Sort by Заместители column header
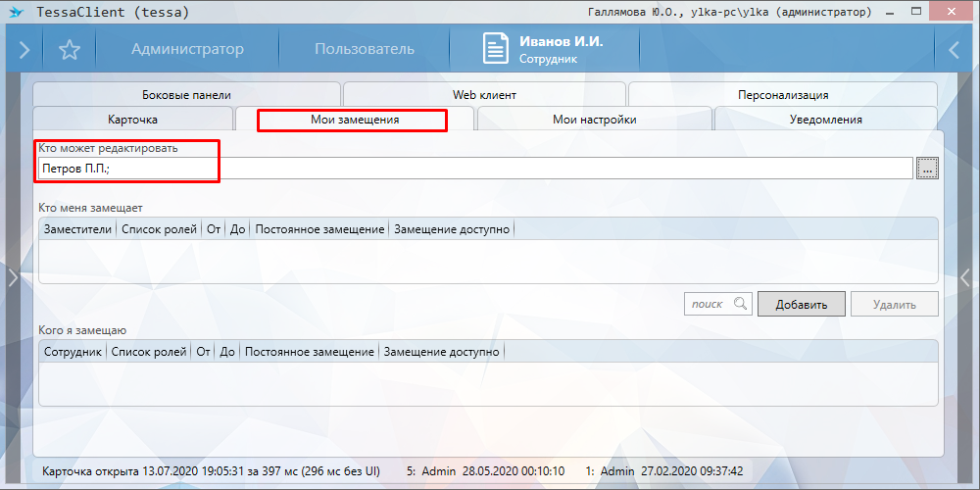Viewport: 980px width, 490px height. point(78,229)
